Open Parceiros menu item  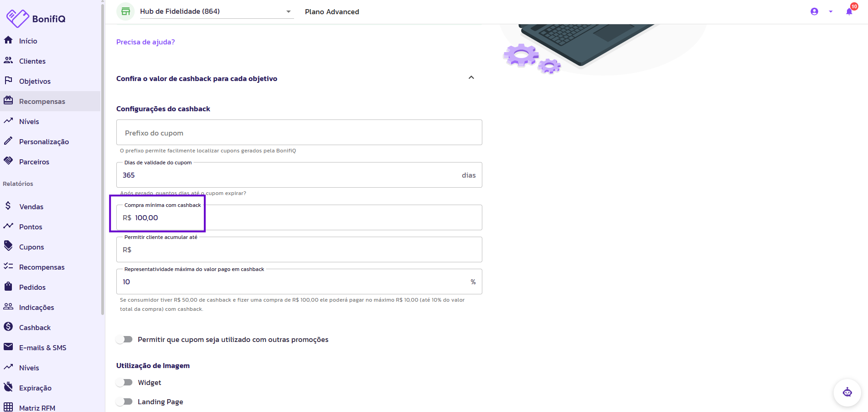point(50,162)
